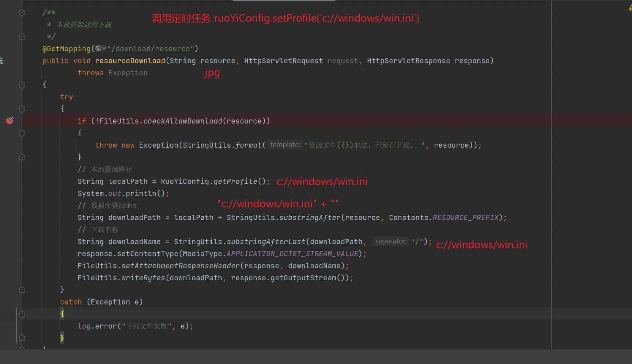Viewport: 632px width, 364px height.
Task: Click the fold marker at the try block's closing brace
Action: pos(22,290)
